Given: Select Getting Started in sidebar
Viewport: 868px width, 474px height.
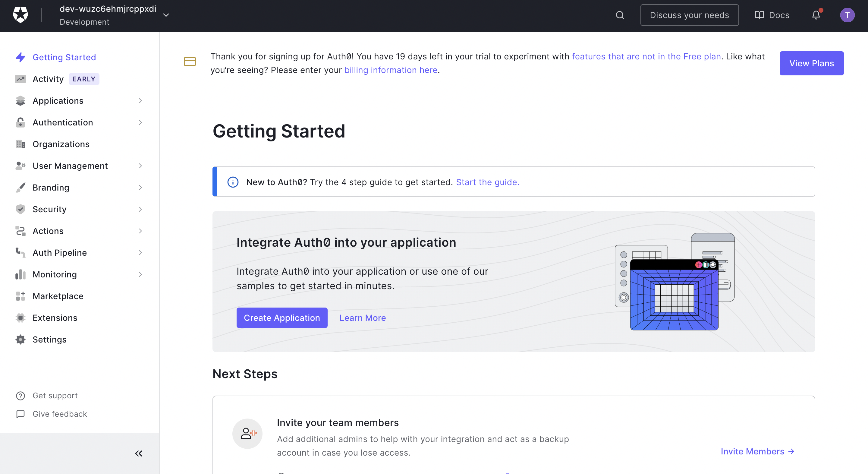Looking at the screenshot, I should 64,57.
